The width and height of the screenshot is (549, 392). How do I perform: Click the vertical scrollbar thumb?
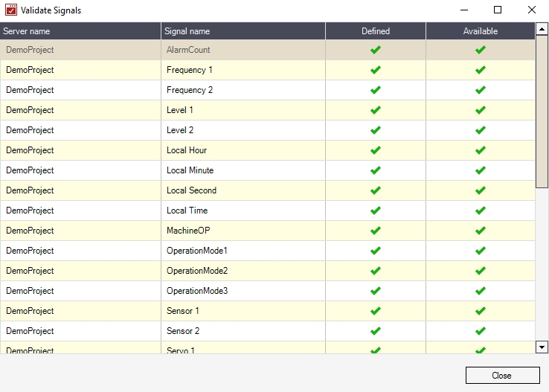tap(542, 112)
